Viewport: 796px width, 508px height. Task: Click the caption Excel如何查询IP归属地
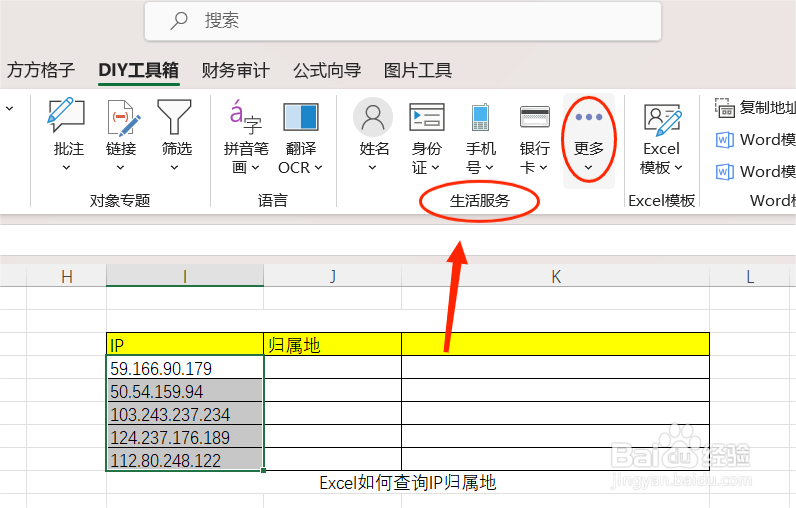pyautogui.click(x=408, y=483)
